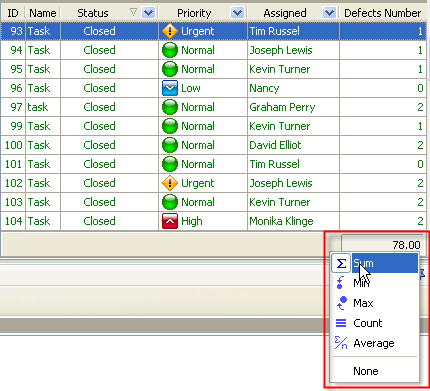Click the Monika Klinge assigned cell
Viewport: 430px width, 391px height.
(x=293, y=221)
